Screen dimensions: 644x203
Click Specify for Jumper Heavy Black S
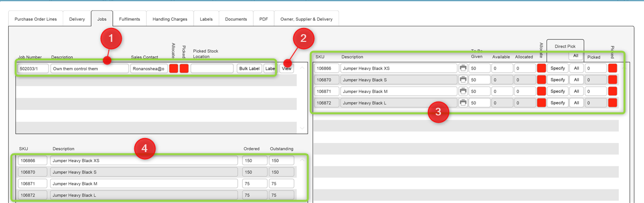557,80
